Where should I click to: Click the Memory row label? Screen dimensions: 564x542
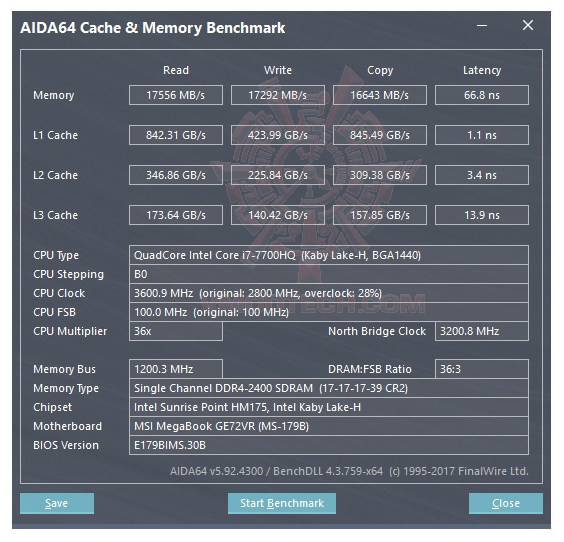click(54, 95)
